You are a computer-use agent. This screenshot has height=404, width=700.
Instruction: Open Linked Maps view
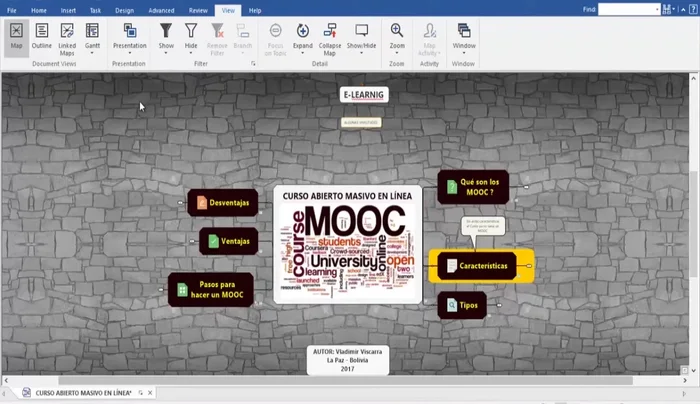tap(67, 35)
